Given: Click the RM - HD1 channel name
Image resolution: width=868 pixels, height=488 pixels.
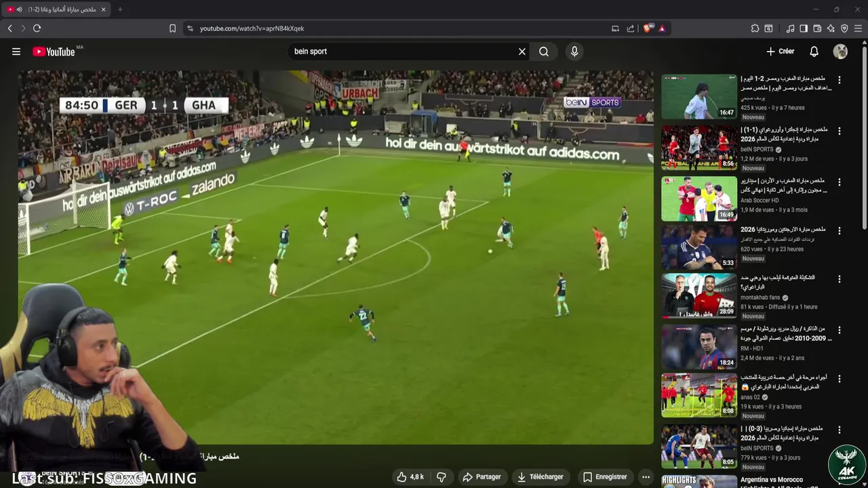Looking at the screenshot, I should (751, 348).
